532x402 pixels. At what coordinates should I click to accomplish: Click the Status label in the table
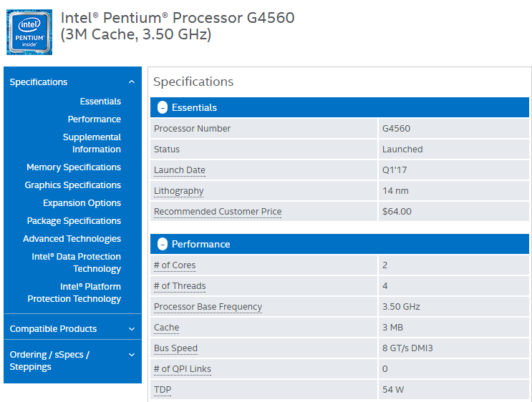click(x=167, y=149)
